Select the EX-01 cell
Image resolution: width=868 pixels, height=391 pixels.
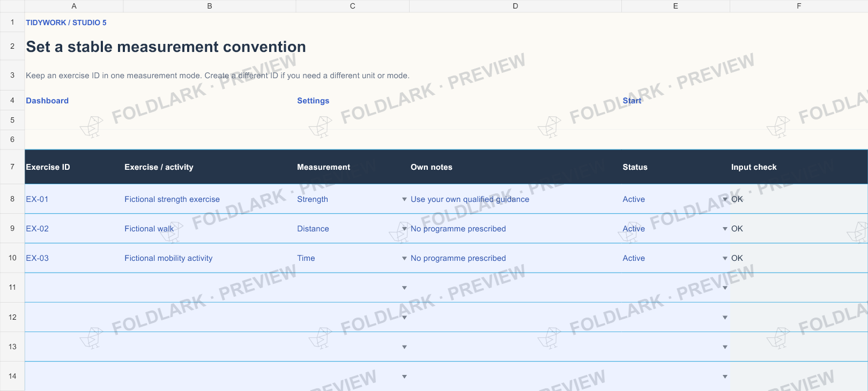pyautogui.click(x=74, y=199)
